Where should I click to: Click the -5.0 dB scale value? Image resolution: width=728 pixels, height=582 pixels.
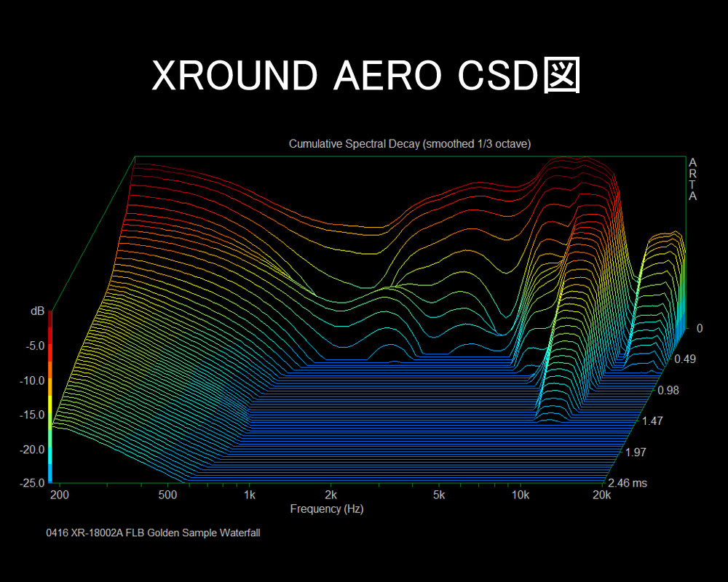click(x=35, y=346)
